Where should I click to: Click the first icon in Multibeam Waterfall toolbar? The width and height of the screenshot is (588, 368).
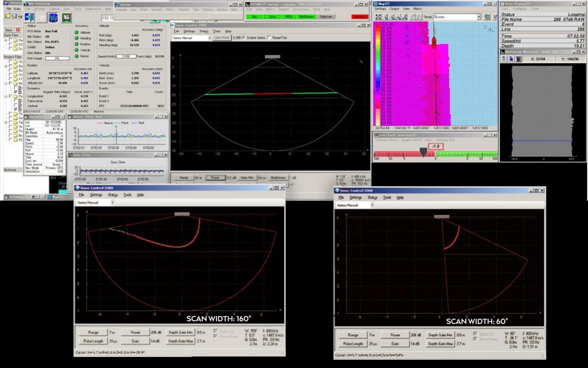click(x=504, y=59)
